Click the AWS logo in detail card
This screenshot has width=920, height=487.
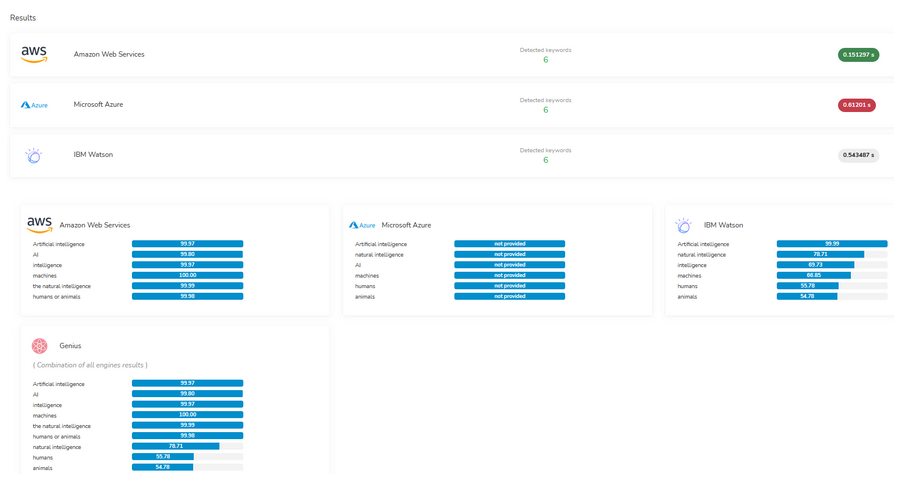click(x=39, y=224)
